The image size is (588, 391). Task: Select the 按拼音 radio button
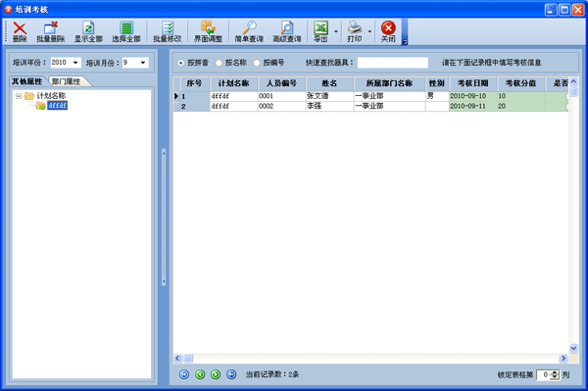click(x=180, y=63)
